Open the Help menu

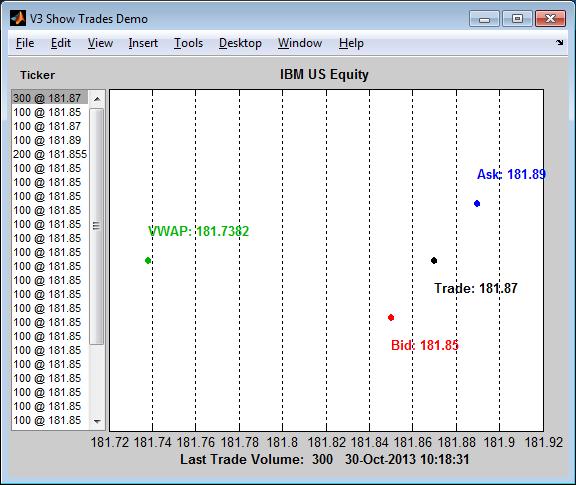(351, 43)
